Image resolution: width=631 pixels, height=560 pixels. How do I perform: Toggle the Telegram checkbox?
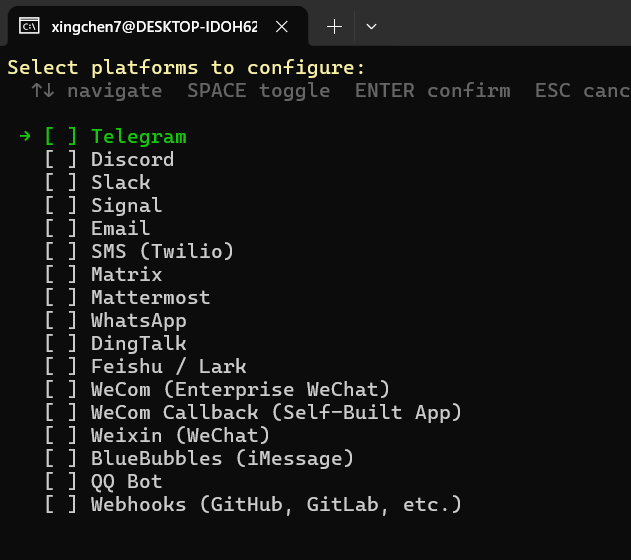coord(60,136)
